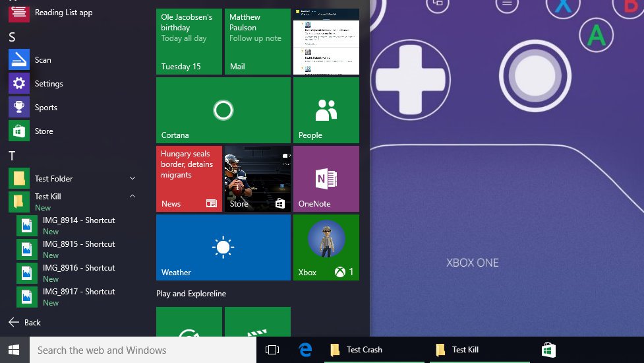Click the Test Kill folder icon in list
Screen dimensions: 644x363
coord(19,202)
